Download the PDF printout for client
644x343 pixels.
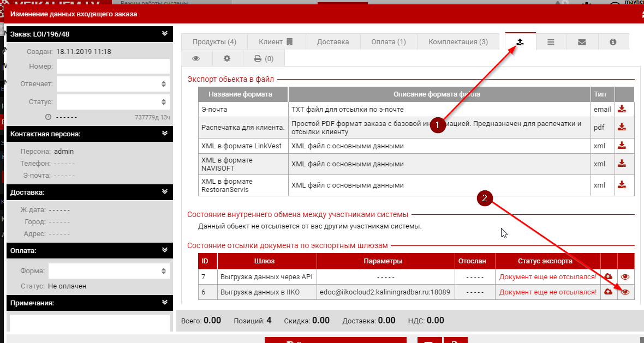point(622,127)
